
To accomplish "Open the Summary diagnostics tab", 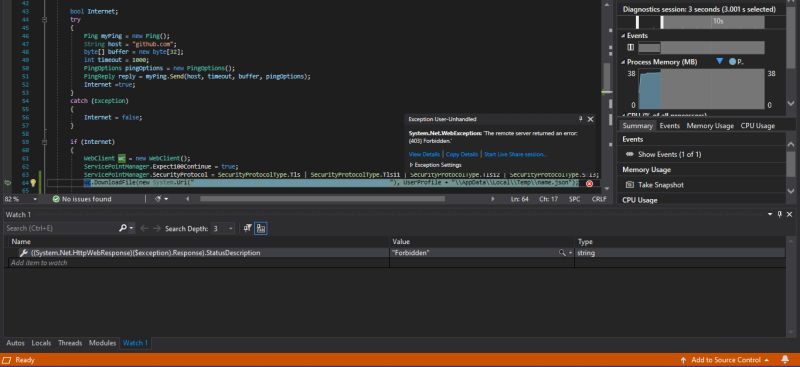I will point(638,126).
